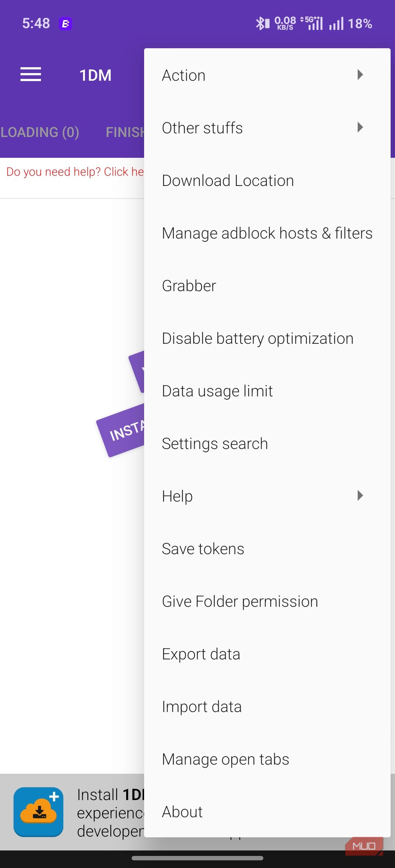
Task: Open the hamburger navigation menu
Action: click(31, 75)
